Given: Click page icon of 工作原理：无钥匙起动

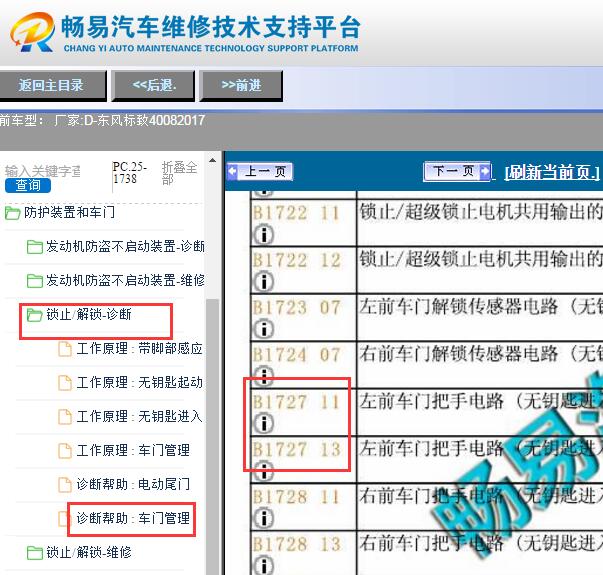Looking at the screenshot, I should (65, 383).
